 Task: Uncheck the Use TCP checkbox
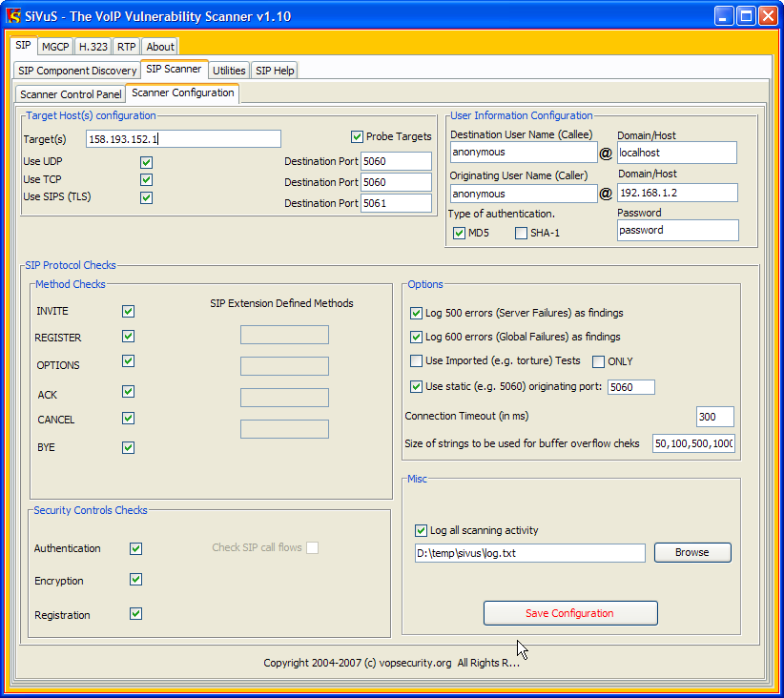pos(146,179)
